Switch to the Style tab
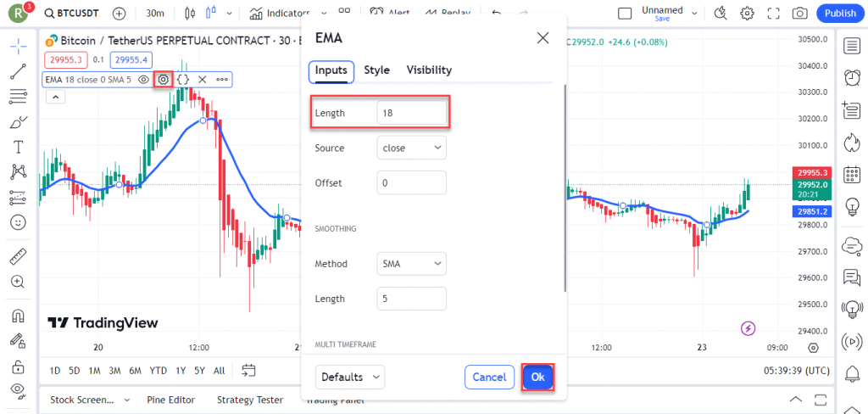Viewport: 868px width, 414px height. point(376,70)
